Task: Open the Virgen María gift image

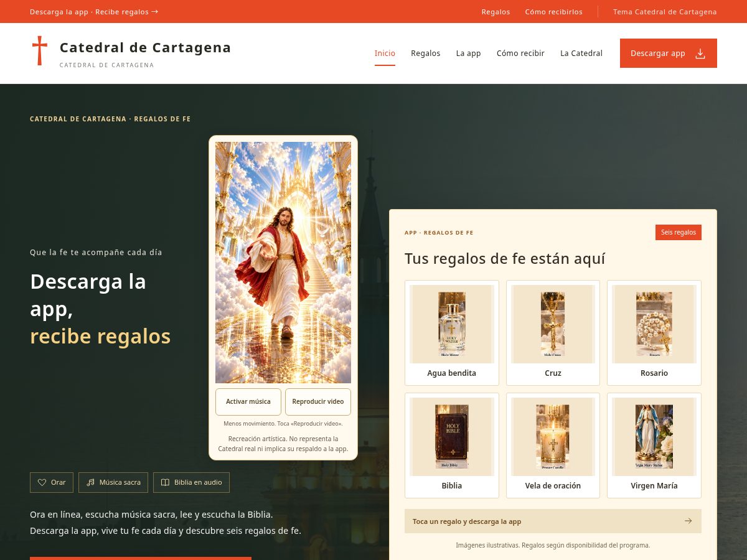Action: tap(654, 437)
